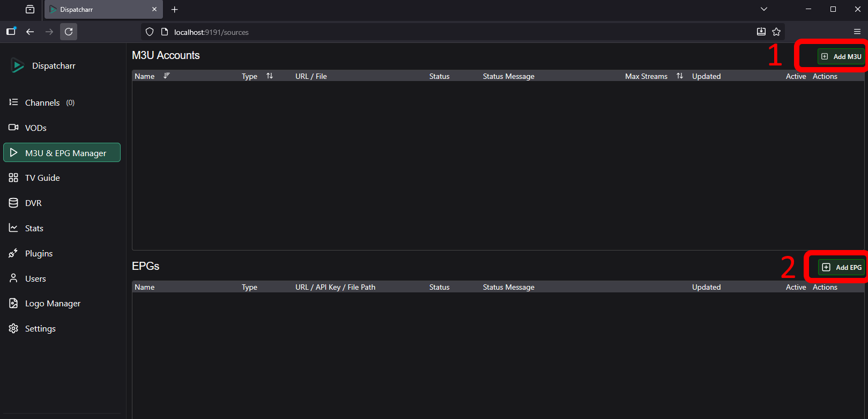
Task: Click the install/save page icon in address bar
Action: click(761, 32)
